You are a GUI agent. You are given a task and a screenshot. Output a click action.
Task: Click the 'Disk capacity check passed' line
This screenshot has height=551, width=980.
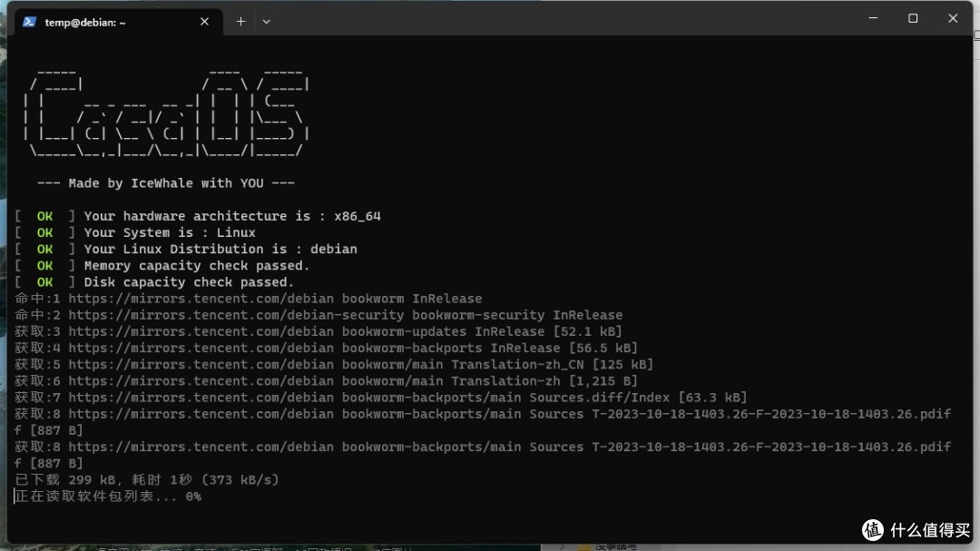click(188, 282)
